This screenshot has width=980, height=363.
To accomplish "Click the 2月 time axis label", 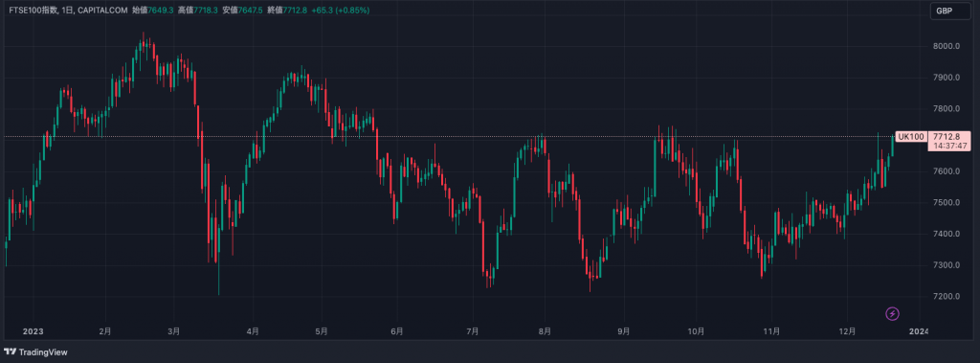I will click(105, 331).
